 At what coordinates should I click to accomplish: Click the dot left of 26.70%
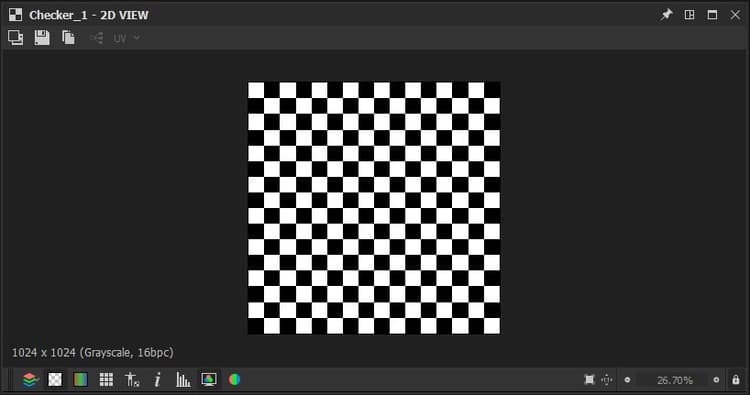[x=627, y=380]
